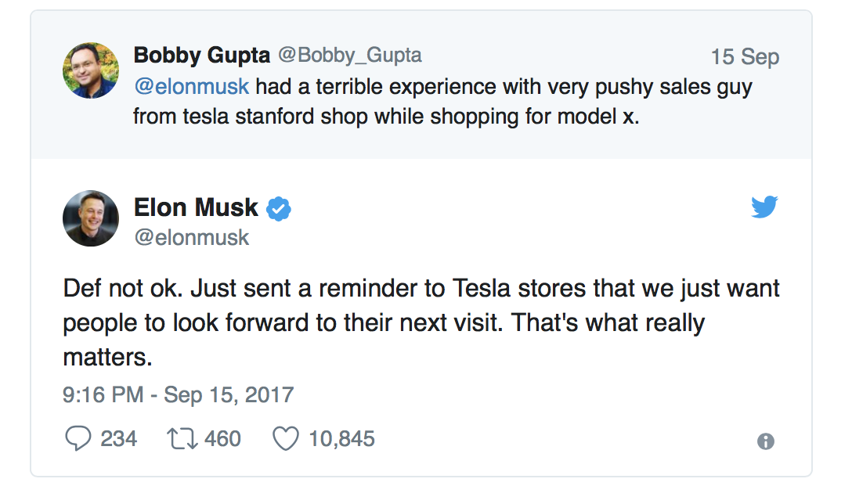852x504 pixels.
Task: Click the 10,845 likes count
Action: click(x=341, y=439)
